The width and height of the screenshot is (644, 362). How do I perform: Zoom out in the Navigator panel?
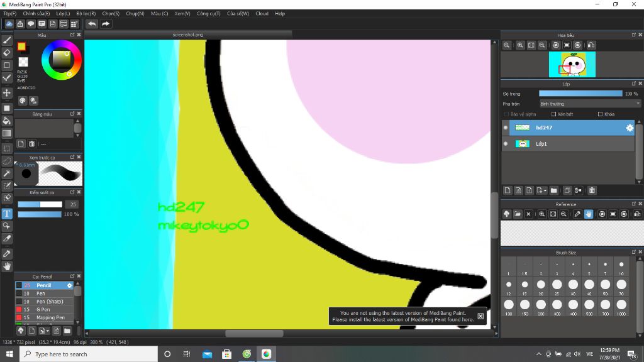(x=542, y=45)
